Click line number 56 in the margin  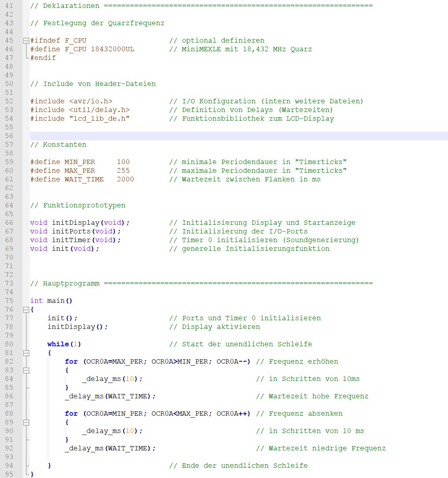click(x=9, y=136)
